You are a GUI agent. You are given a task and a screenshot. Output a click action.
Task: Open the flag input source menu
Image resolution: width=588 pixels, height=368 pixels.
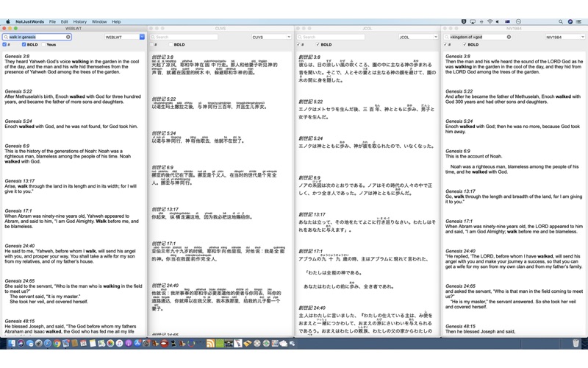pyautogui.click(x=508, y=21)
